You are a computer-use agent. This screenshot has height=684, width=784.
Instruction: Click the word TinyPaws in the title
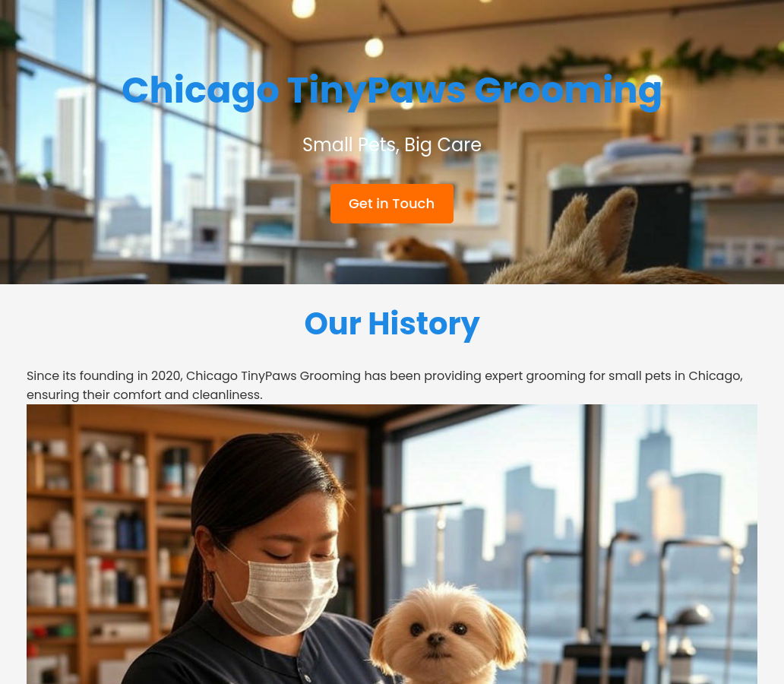(377, 91)
